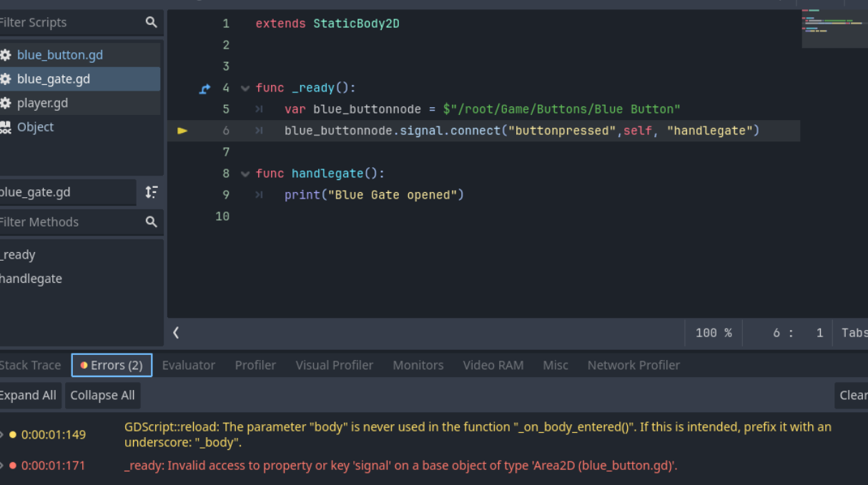Open the Object documentation entry
Image resolution: width=868 pixels, height=485 pixels.
coord(35,127)
